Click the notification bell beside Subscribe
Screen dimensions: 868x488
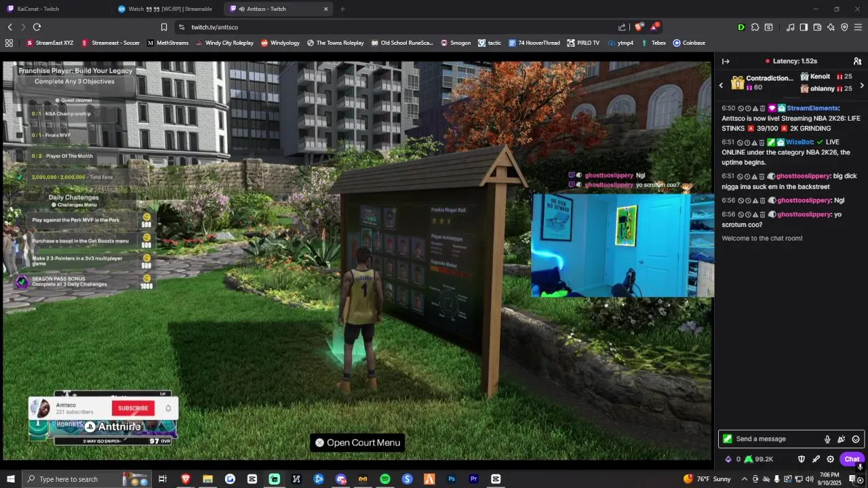[x=168, y=408]
